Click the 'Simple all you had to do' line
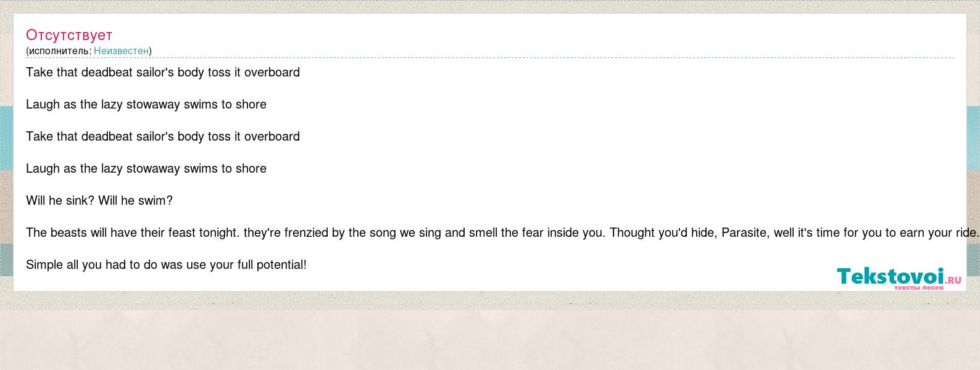980x370 pixels. point(167,265)
